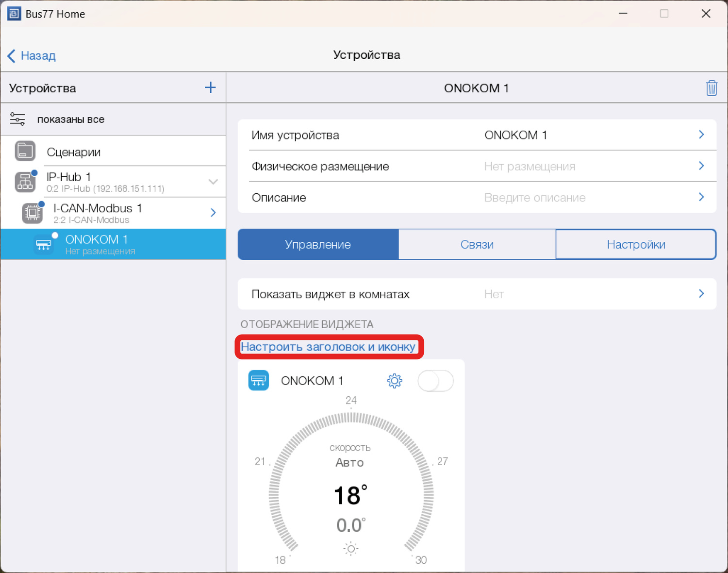Open widget settings gear icon
Viewport: 728px width, 573px height.
click(395, 381)
